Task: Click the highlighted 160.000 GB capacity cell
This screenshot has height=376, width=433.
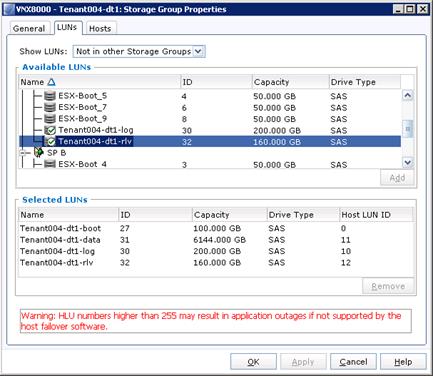Action: click(277, 142)
